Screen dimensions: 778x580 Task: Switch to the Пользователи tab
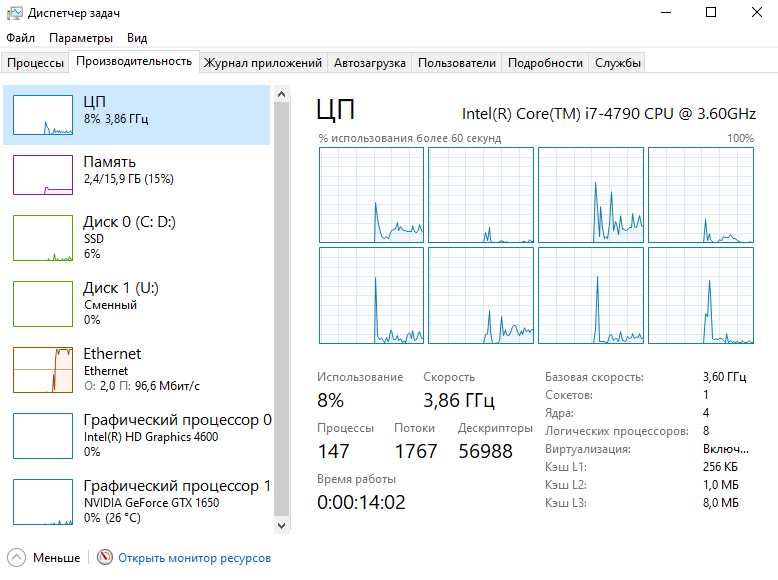[x=456, y=63]
